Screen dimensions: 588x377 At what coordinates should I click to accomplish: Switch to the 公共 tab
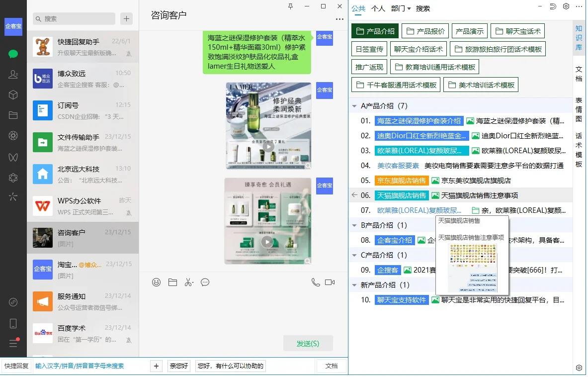click(x=359, y=8)
